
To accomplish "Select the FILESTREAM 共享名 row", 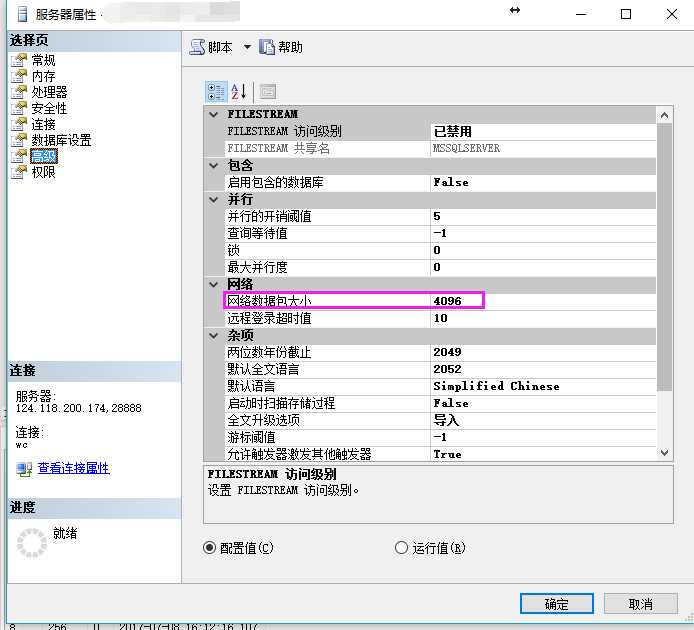I will pos(440,148).
